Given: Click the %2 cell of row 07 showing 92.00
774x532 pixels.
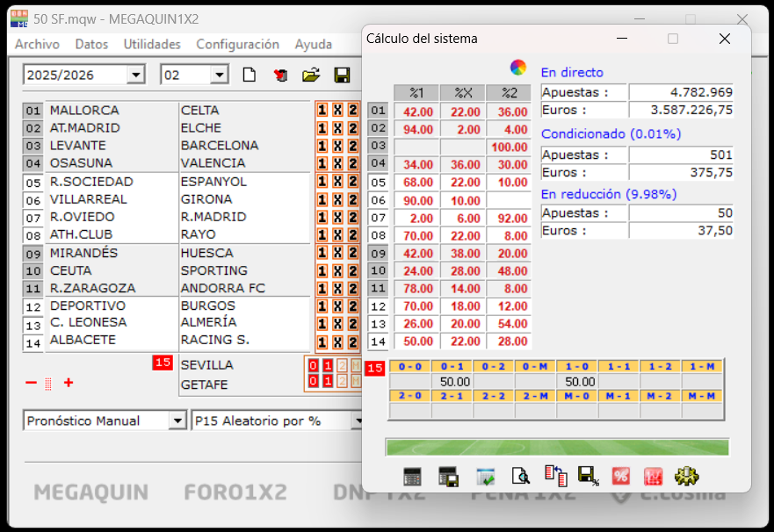Looking at the screenshot, I should coord(509,218).
